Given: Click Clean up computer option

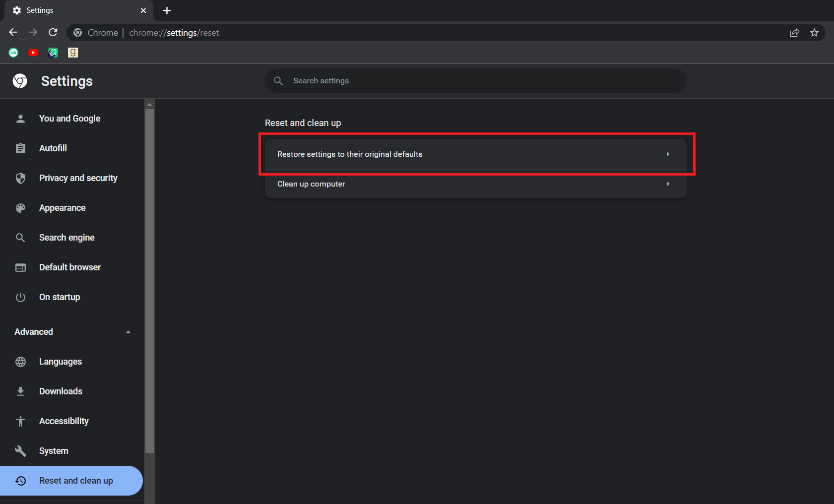Looking at the screenshot, I should pos(476,184).
